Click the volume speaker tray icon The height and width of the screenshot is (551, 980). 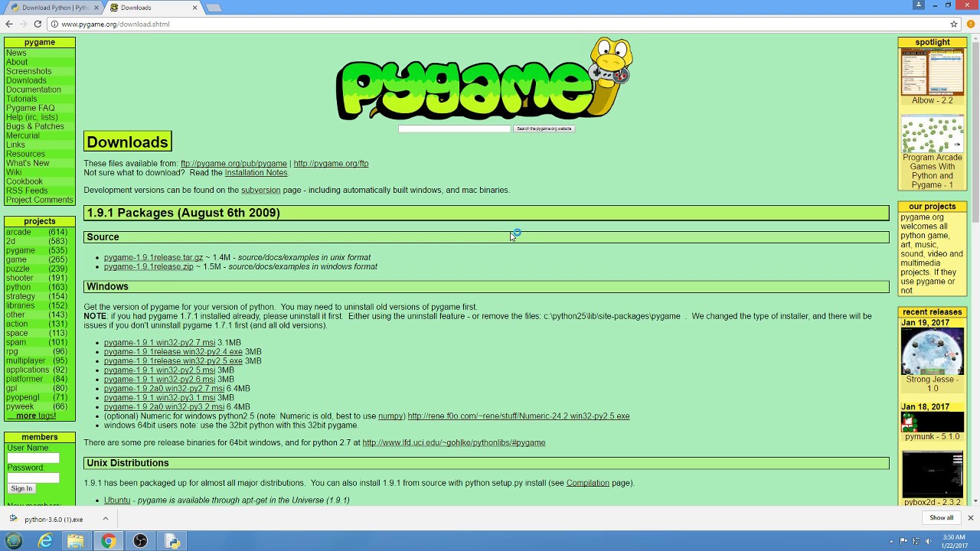(x=927, y=541)
